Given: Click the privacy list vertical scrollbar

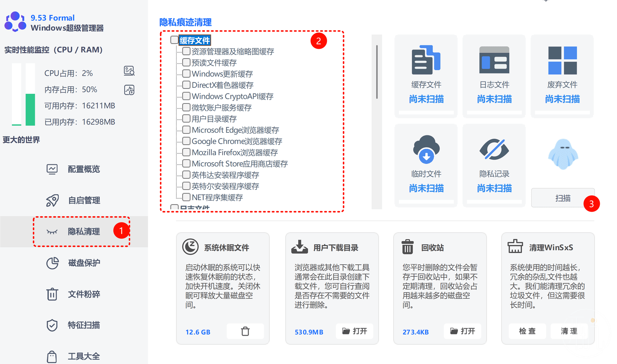Looking at the screenshot, I should click(x=377, y=72).
